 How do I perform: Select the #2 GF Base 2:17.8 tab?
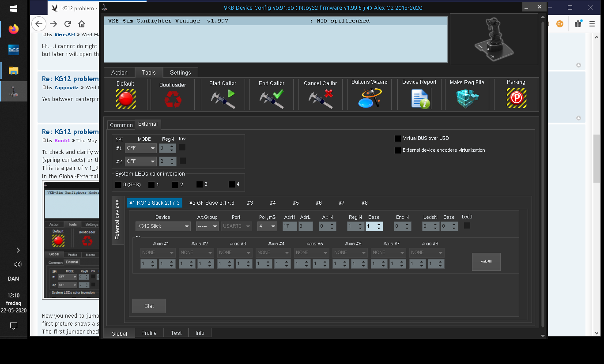[211, 203]
